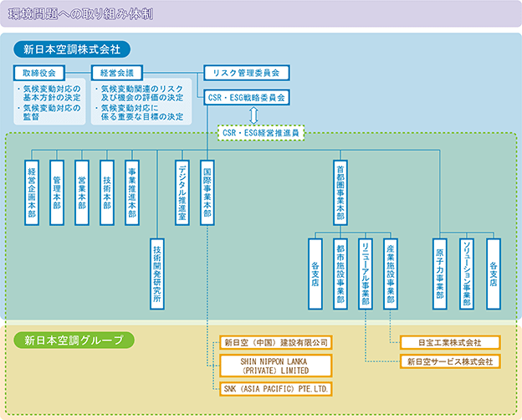Image resolution: width=522 pixels, height=420 pixels.
Task: Select the 技術本部 vertical box
Action: click(x=107, y=192)
